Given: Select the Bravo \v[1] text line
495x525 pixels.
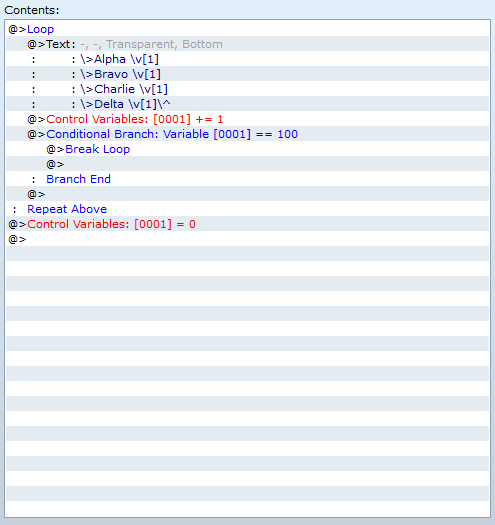Looking at the screenshot, I should click(x=247, y=74).
